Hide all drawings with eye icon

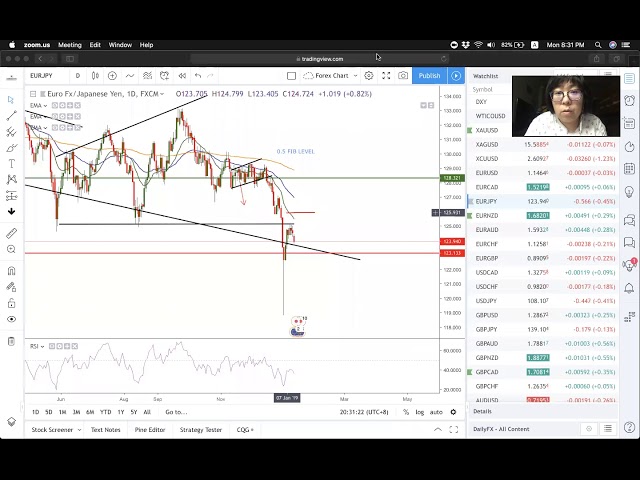[11, 319]
